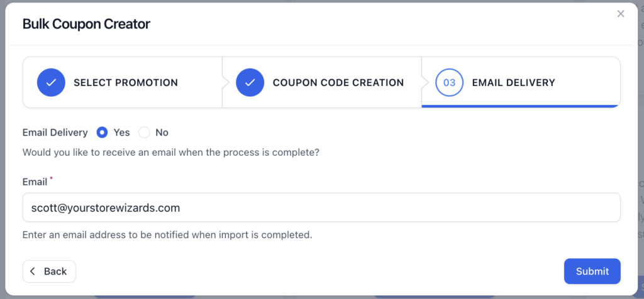The height and width of the screenshot is (299, 644).
Task: Click arrow divider after Select Promotion step
Action: 225,82
